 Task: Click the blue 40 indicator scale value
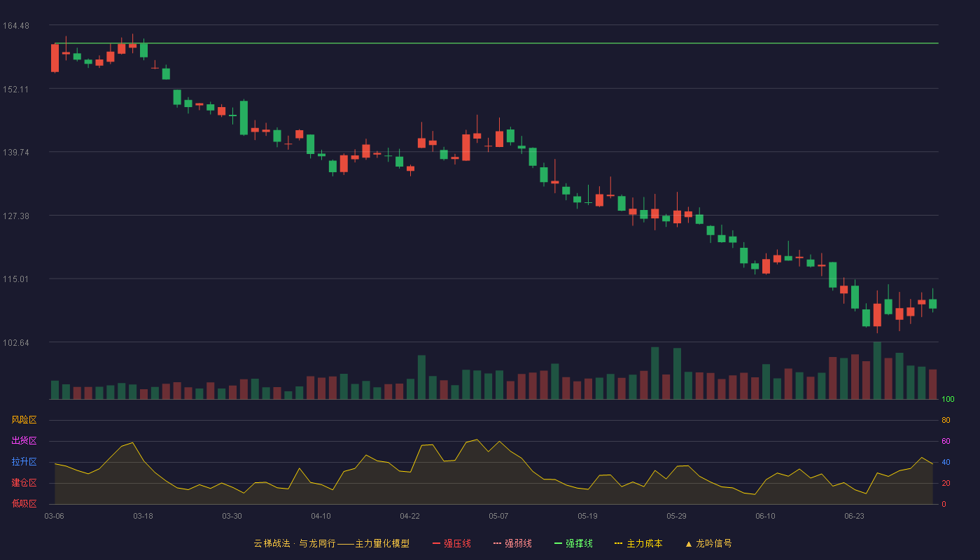click(946, 462)
